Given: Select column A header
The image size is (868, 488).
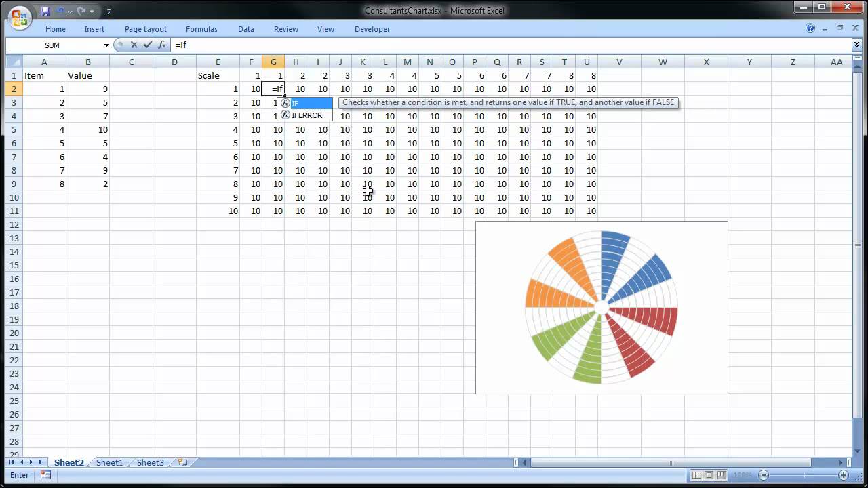Looking at the screenshot, I should coord(44,62).
